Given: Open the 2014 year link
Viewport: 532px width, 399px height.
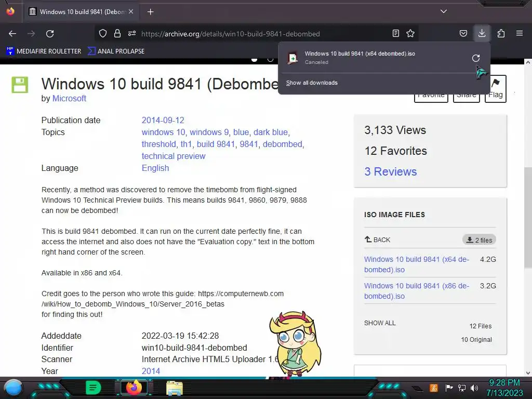Looking at the screenshot, I should pos(151,371).
